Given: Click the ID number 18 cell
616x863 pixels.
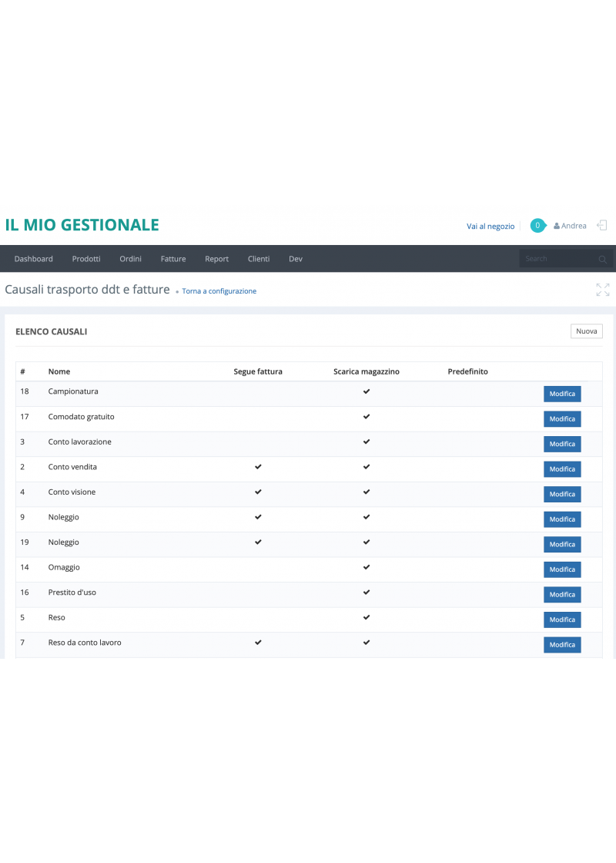Looking at the screenshot, I should [25, 391].
